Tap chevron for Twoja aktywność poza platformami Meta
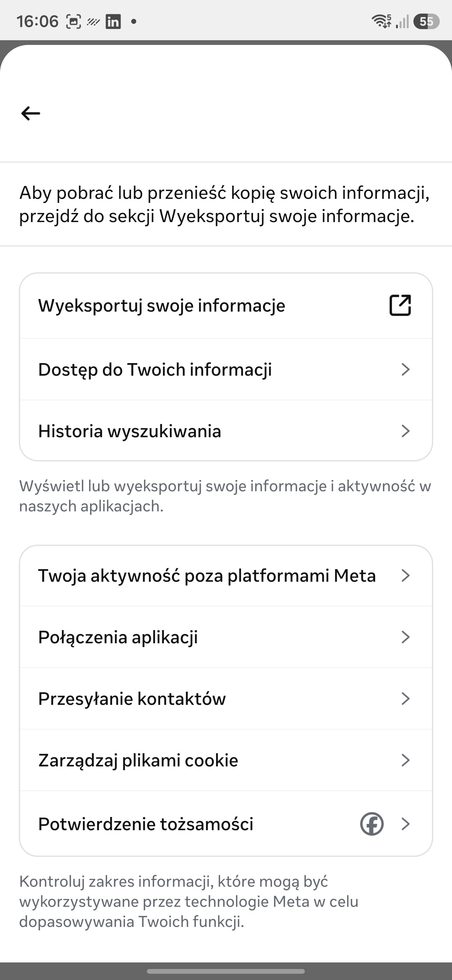452x980 pixels. point(406,576)
